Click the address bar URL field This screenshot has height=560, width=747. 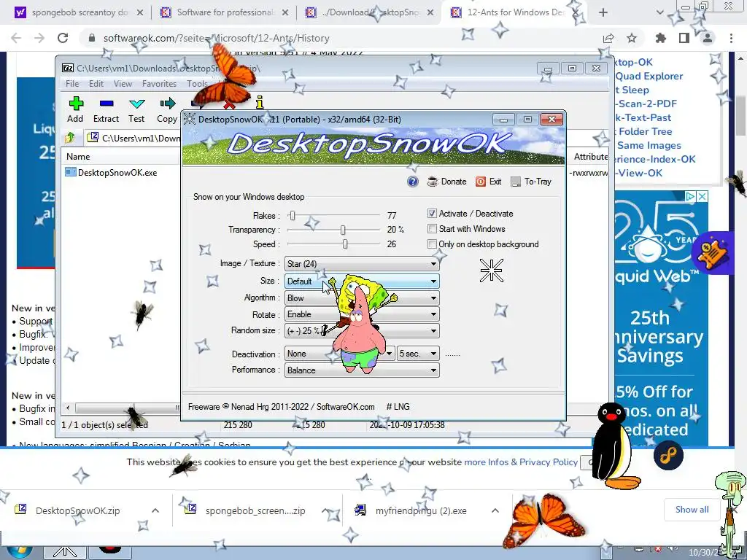[343, 38]
